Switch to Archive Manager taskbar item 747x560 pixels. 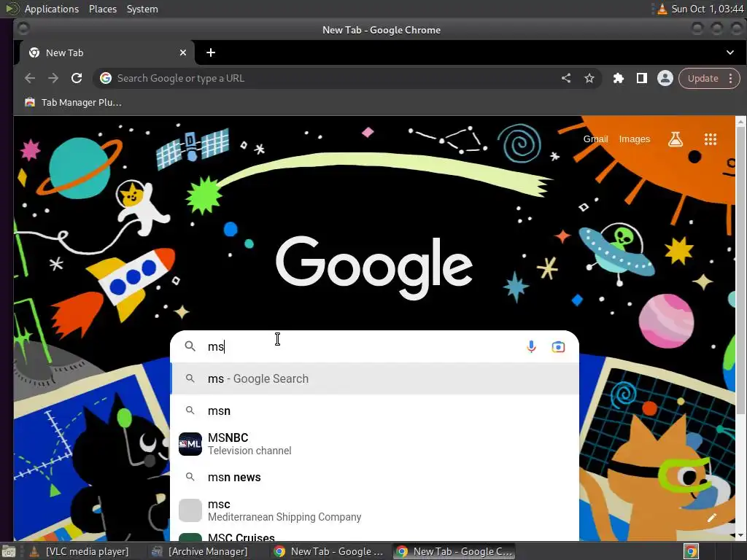200,551
